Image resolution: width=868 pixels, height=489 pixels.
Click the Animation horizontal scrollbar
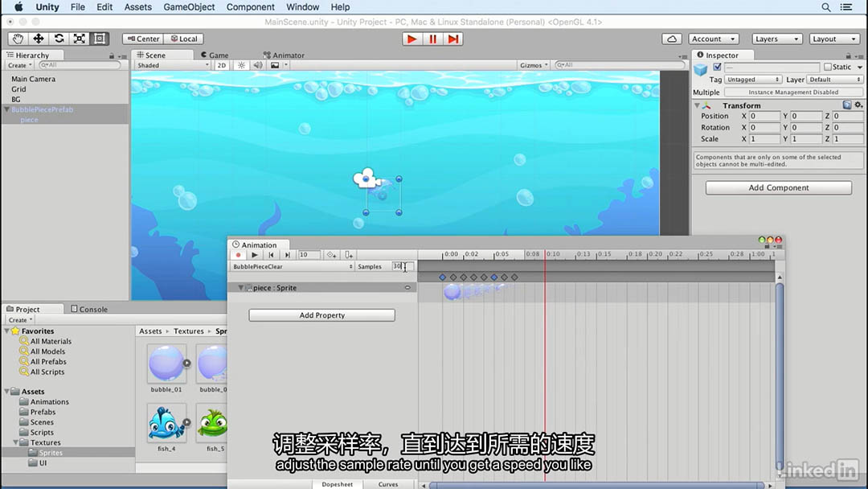[596, 486]
